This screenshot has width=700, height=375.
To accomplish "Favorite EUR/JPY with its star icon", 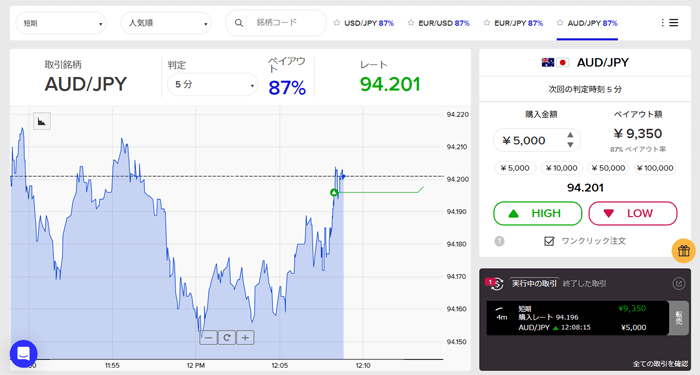I will coord(487,23).
